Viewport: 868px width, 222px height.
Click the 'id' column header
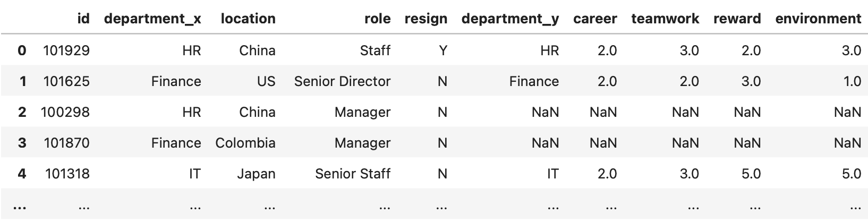(x=83, y=19)
